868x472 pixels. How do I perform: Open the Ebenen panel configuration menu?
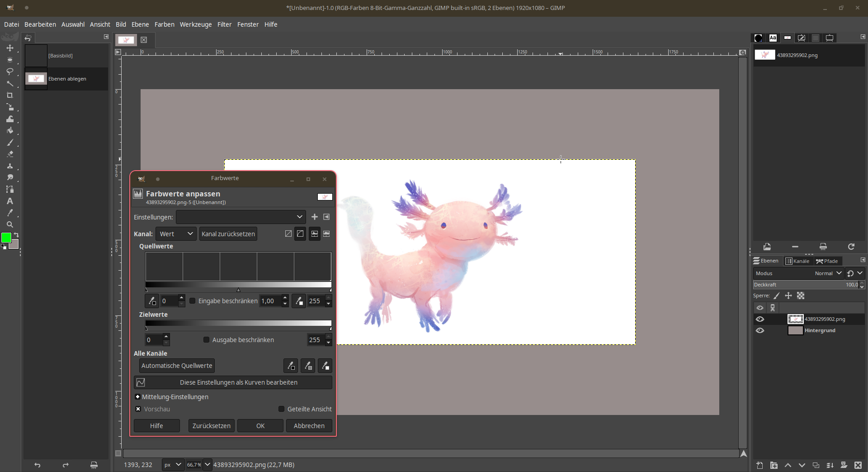[x=863, y=260]
